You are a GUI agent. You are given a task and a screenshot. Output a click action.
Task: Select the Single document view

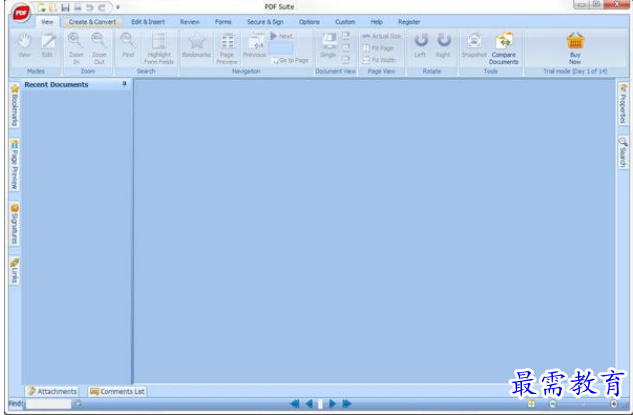[329, 45]
